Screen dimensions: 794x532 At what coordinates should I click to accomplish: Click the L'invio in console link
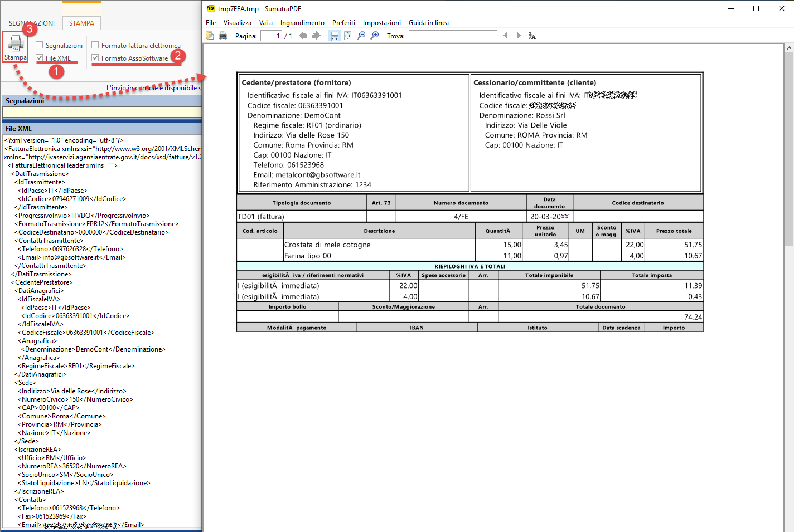[x=153, y=88]
